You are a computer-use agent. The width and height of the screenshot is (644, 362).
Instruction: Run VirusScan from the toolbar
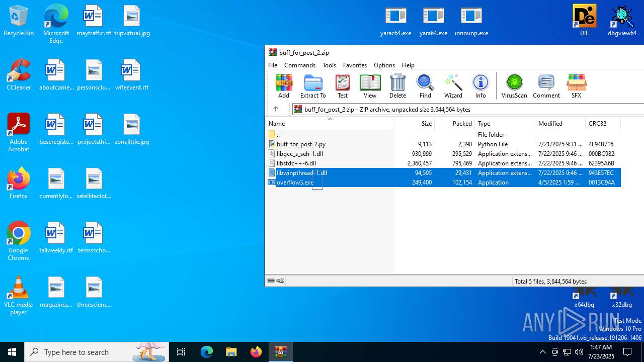[514, 86]
